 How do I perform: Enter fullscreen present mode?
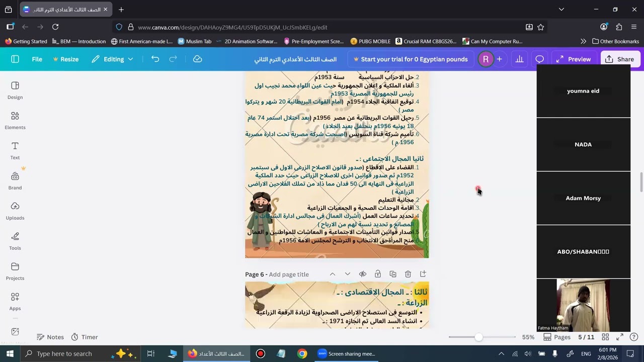[x=620, y=337]
